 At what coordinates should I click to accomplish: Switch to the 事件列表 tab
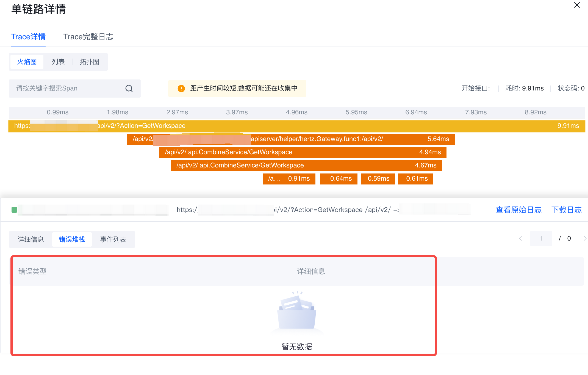(x=113, y=239)
